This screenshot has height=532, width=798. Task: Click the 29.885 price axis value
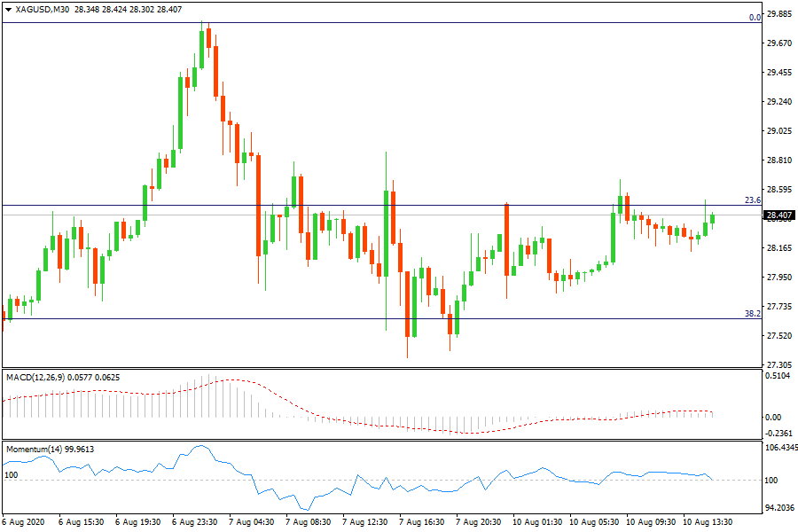[x=778, y=14]
